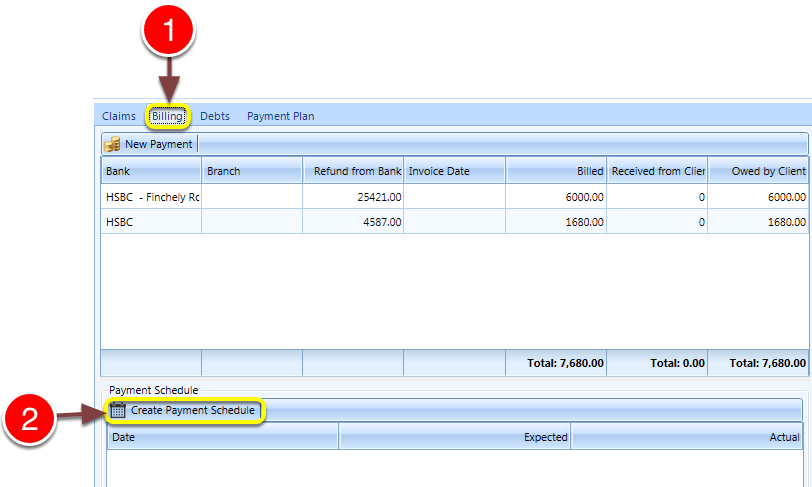Select the HSBC - Finchely Rd row

click(x=454, y=197)
